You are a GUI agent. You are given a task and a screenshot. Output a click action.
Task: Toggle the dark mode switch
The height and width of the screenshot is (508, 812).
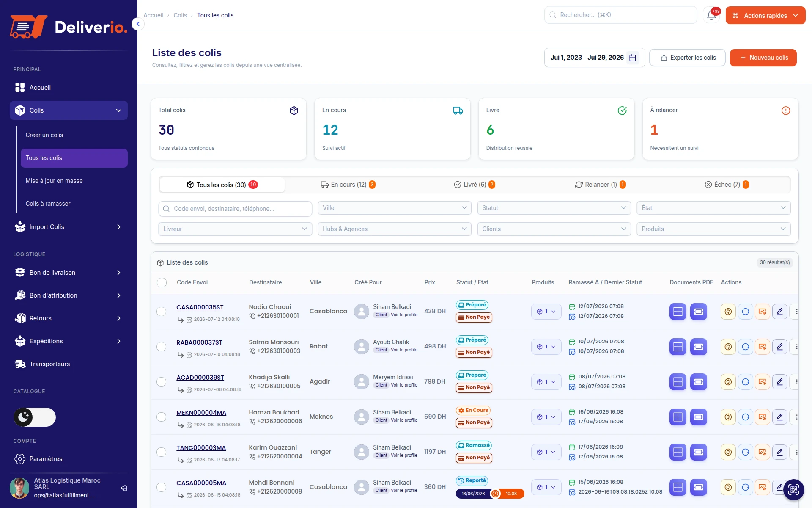click(35, 417)
